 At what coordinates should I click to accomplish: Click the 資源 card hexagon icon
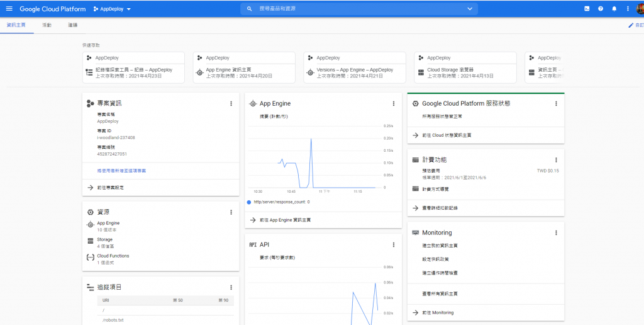tap(91, 212)
